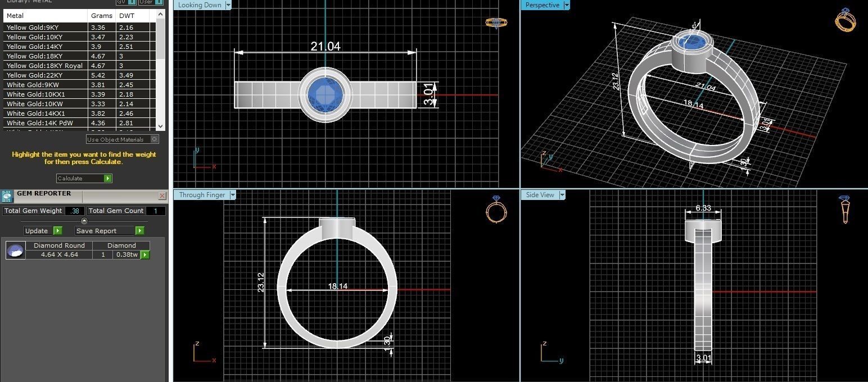Select the Diamond Round gem thumbnail
This screenshot has height=382, width=868.
click(x=16, y=251)
